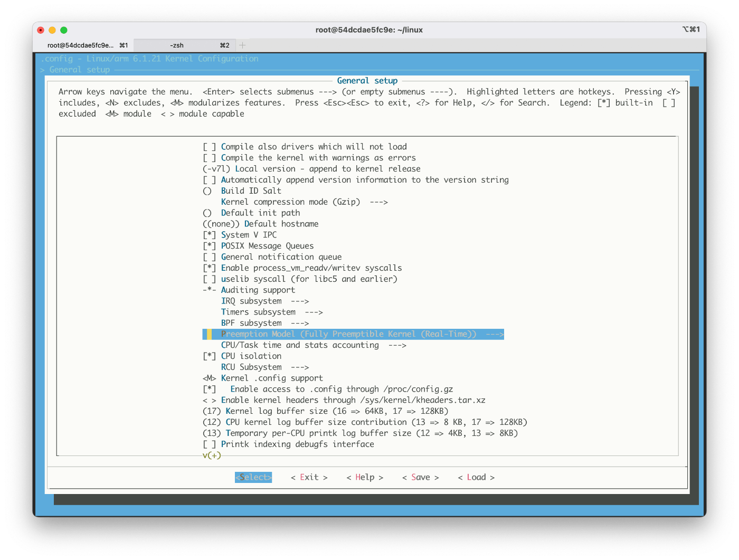The height and width of the screenshot is (560, 739).
Task: Click the 'General setup' breadcrumb text
Action: click(x=80, y=70)
